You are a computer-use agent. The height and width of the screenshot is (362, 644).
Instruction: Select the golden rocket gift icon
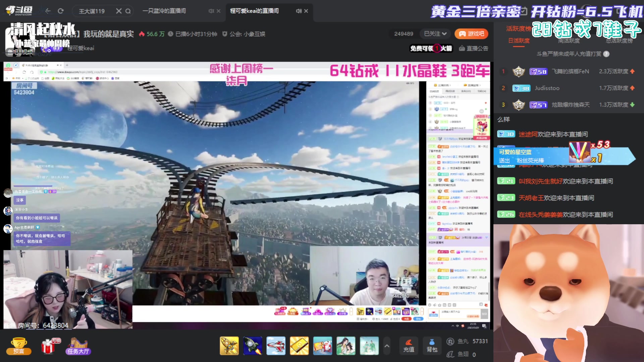(229, 346)
